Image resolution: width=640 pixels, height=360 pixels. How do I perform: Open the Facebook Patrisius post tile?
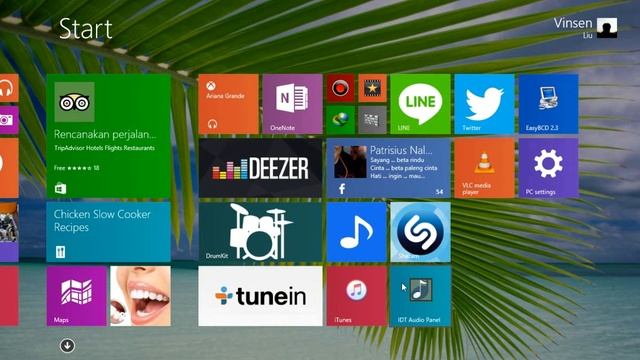tap(388, 168)
